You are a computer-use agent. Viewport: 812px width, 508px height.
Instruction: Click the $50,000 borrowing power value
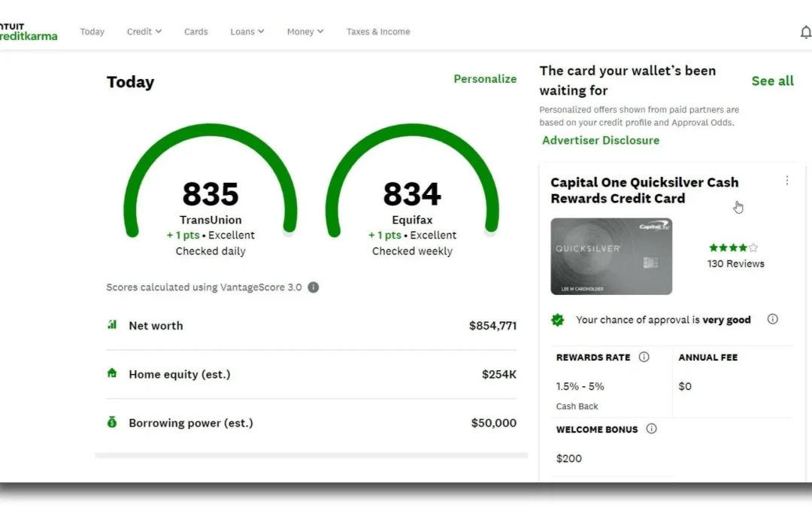(493, 423)
